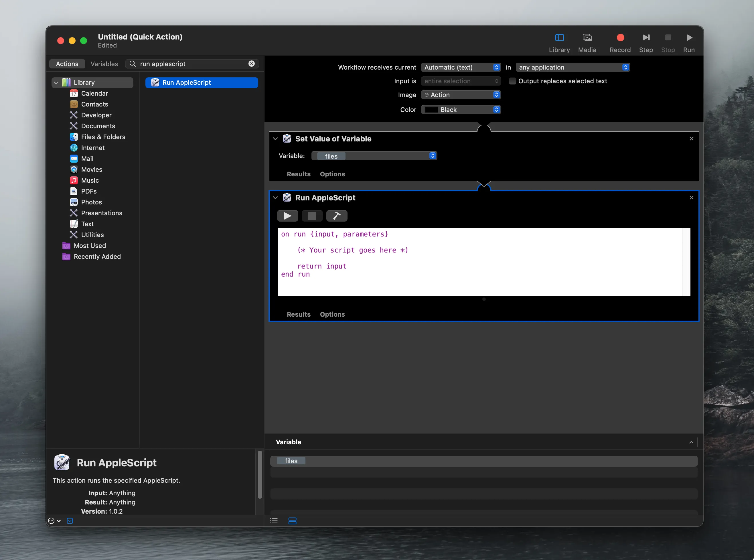The image size is (754, 560).
Task: Switch to the Variables tab
Action: pyautogui.click(x=104, y=64)
